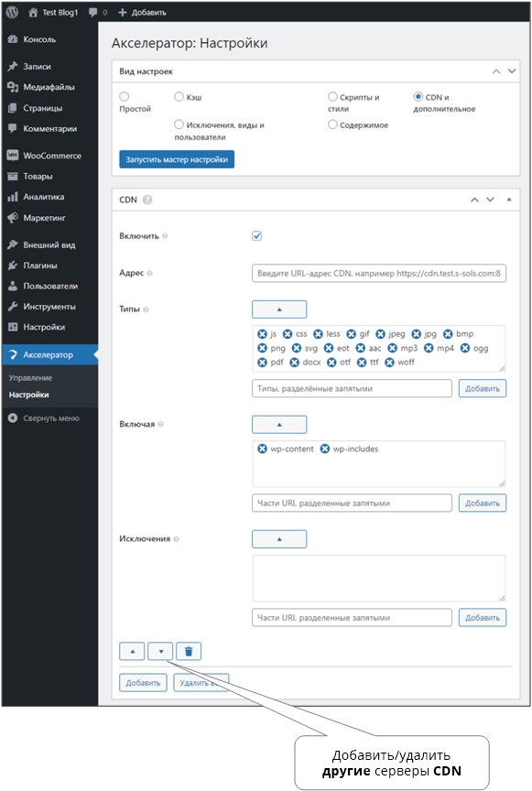The width and height of the screenshot is (532, 791).
Task: Collapse the Типы list toggle
Action: pos(279,309)
